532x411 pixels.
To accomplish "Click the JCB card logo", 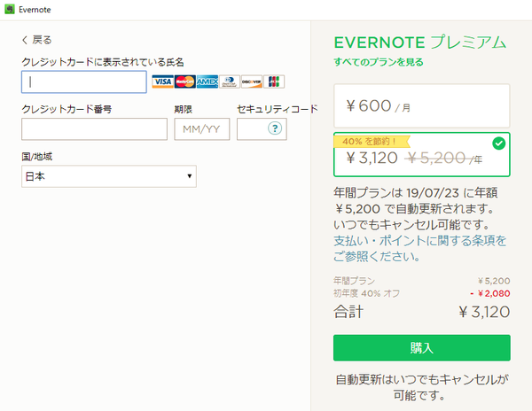I will 274,81.
